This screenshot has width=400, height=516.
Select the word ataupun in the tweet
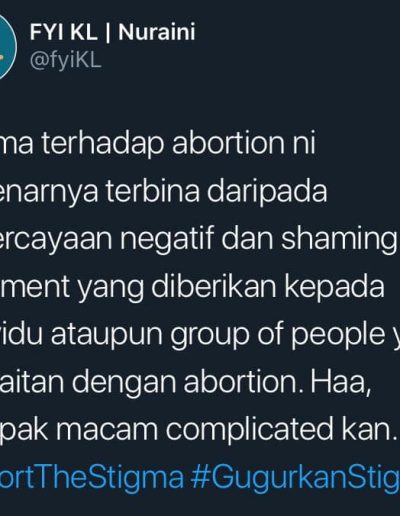click(107, 336)
